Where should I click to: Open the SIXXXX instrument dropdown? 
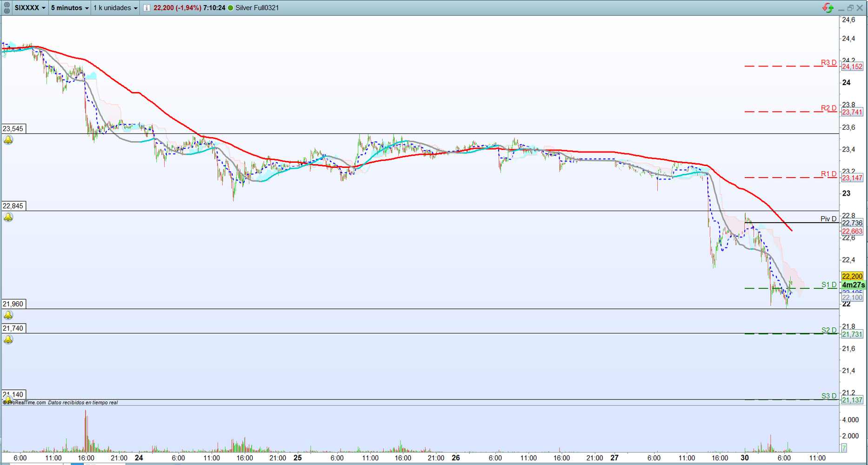pos(30,7)
